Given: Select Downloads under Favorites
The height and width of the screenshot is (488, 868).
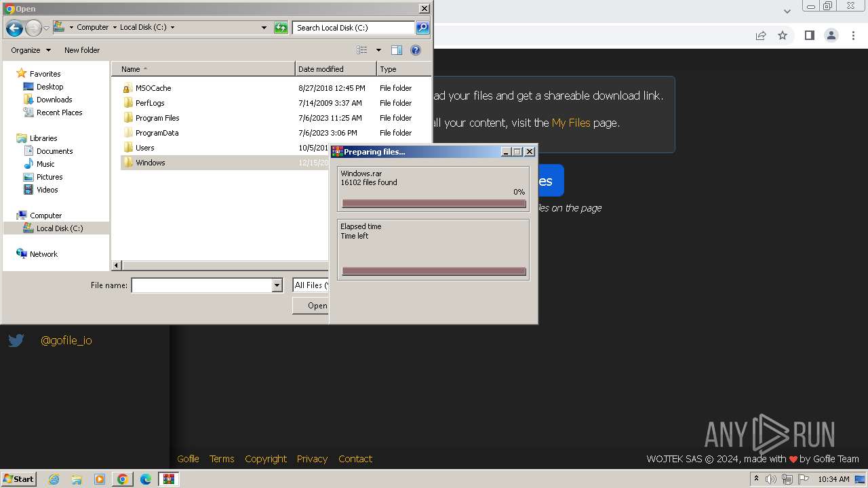Looking at the screenshot, I should pyautogui.click(x=54, y=100).
